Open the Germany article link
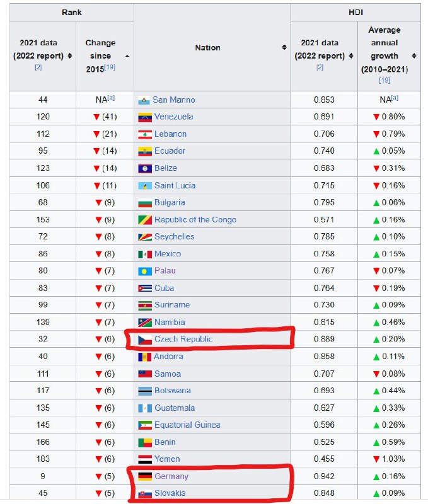The height and width of the screenshot is (504, 428). pos(171,476)
